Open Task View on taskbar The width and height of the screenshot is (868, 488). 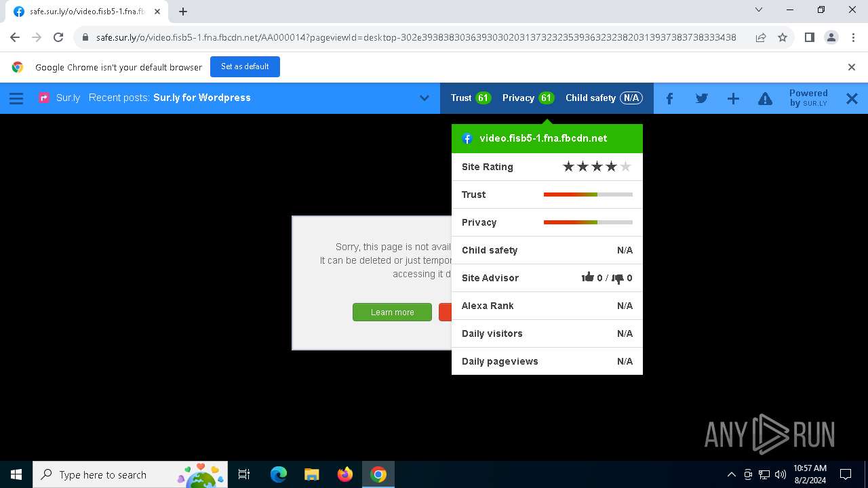244,474
